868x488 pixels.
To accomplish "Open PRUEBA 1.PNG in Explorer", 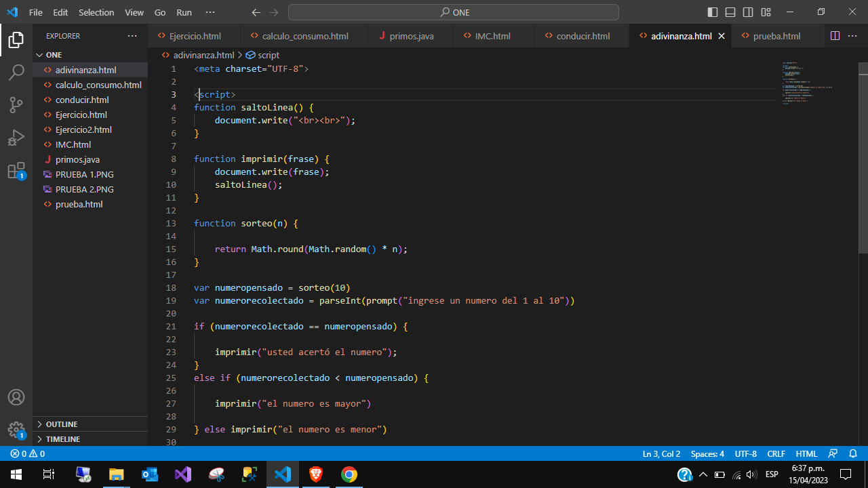I will pos(90,174).
